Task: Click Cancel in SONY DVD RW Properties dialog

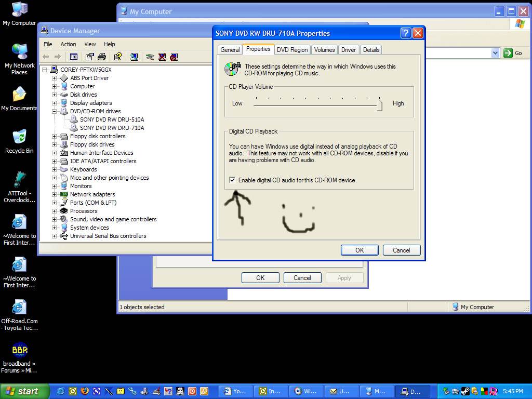Action: (x=402, y=250)
